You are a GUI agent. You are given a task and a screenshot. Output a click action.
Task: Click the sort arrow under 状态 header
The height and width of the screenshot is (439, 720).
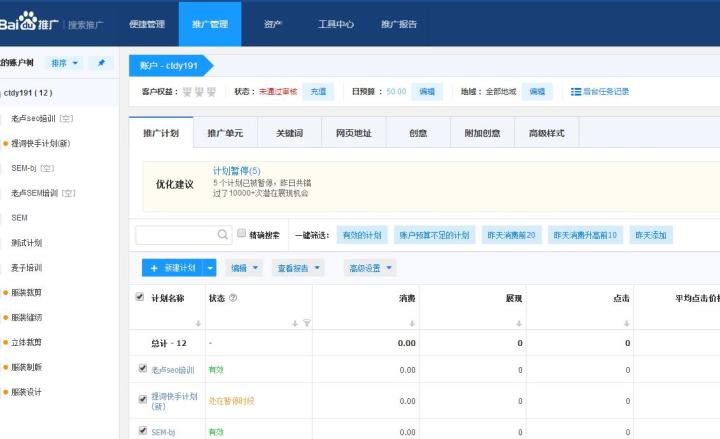pos(295,323)
